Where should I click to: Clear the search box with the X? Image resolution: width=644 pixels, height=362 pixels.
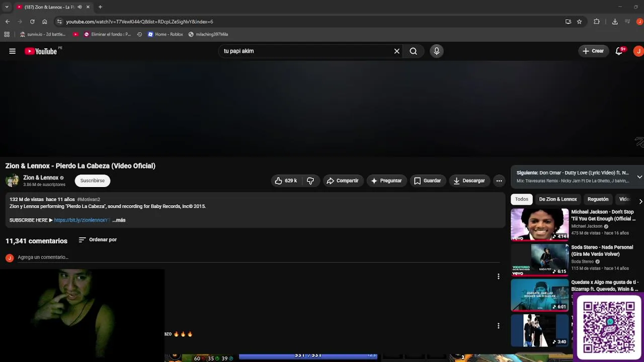point(396,51)
